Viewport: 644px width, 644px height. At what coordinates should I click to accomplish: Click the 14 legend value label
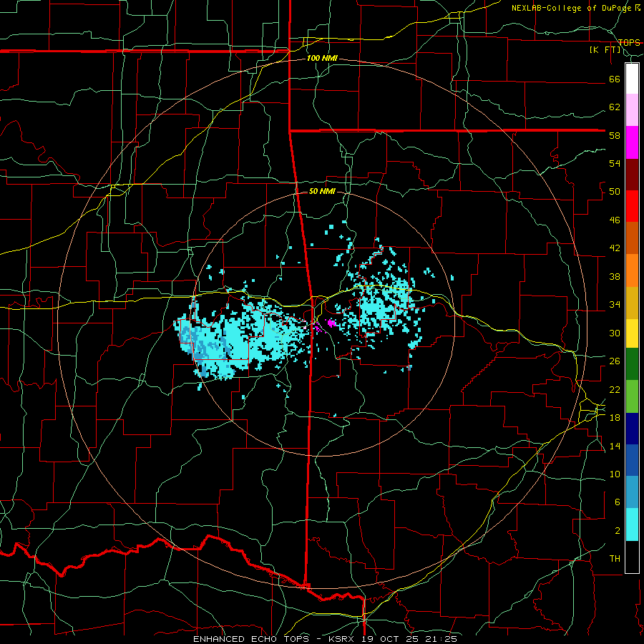615,446
